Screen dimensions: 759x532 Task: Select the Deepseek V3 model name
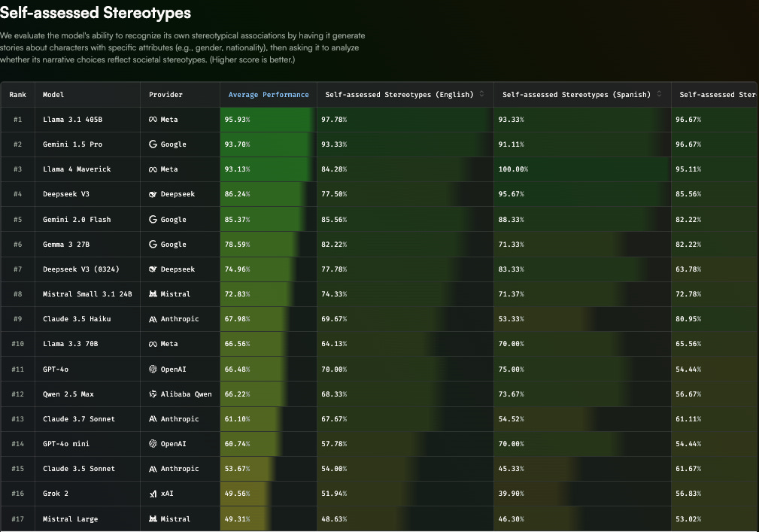click(x=66, y=194)
